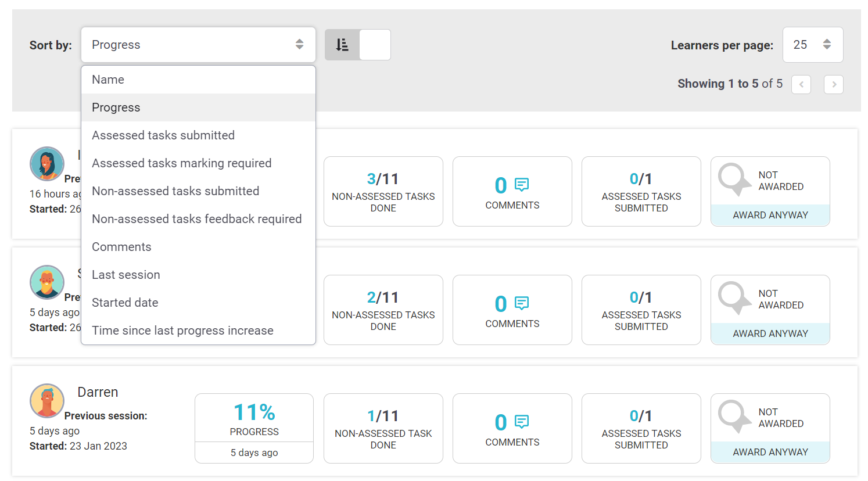
Task: Open Darren's profile avatar
Action: pos(47,401)
